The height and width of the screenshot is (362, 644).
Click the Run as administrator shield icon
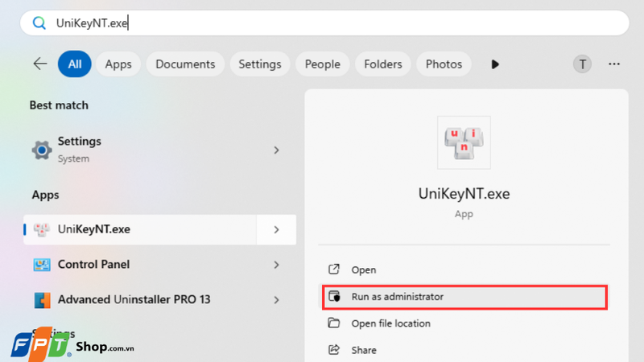[x=334, y=296]
